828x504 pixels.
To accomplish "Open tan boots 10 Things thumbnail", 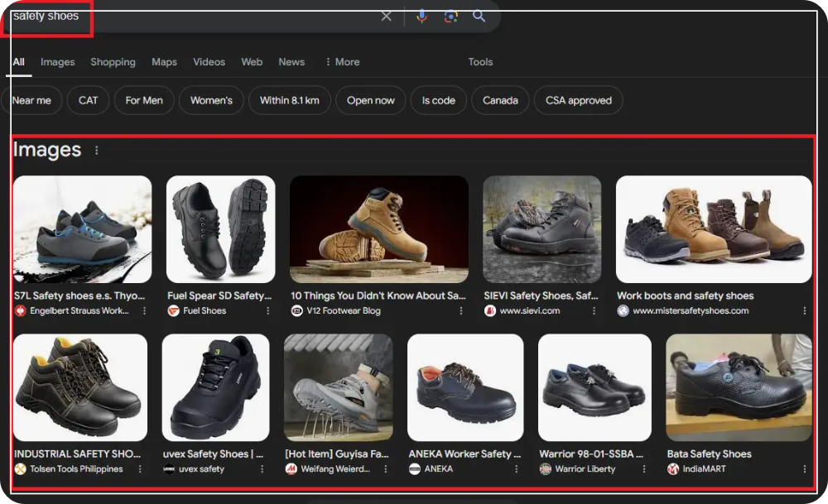I will click(379, 229).
